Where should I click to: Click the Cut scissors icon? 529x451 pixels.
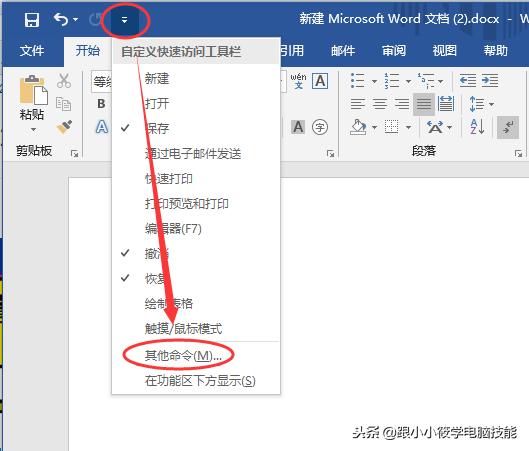[64, 81]
